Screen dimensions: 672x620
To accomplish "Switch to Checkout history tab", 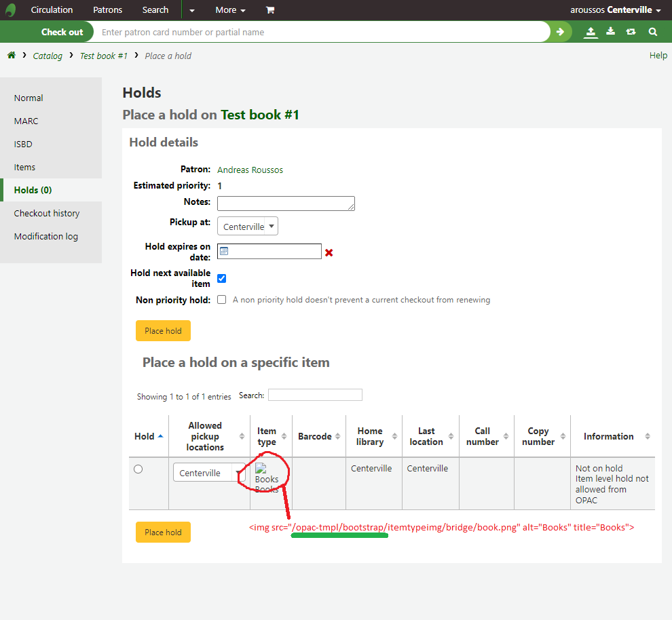I will (x=47, y=213).
